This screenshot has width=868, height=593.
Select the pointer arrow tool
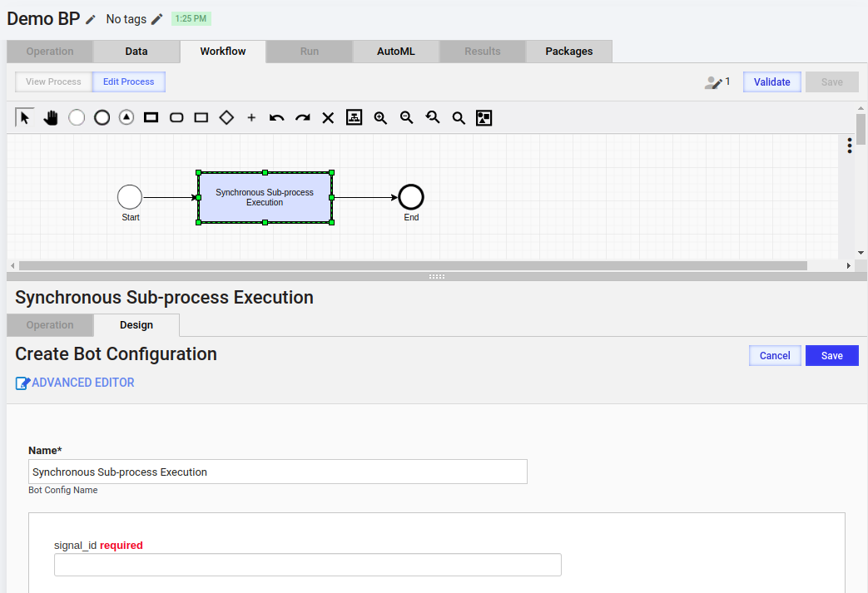point(24,117)
